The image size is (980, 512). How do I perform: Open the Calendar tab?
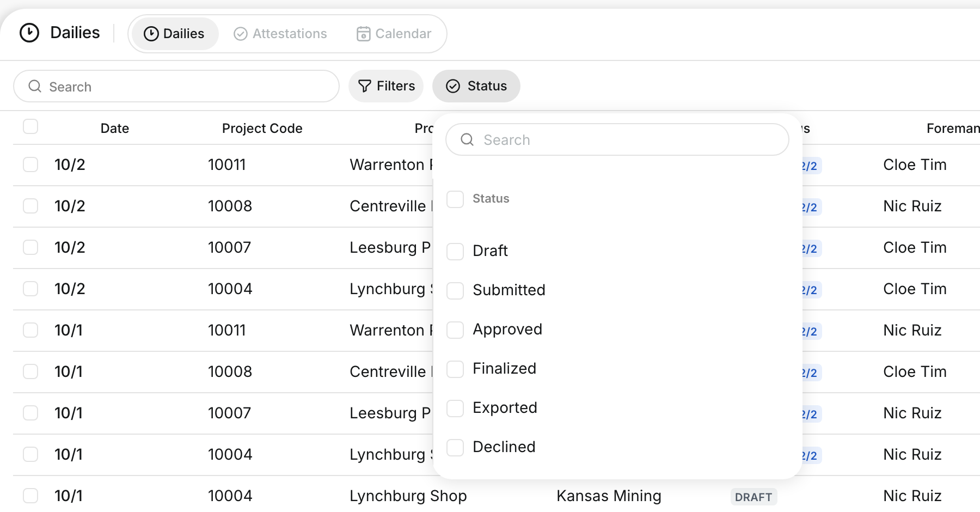[394, 34]
